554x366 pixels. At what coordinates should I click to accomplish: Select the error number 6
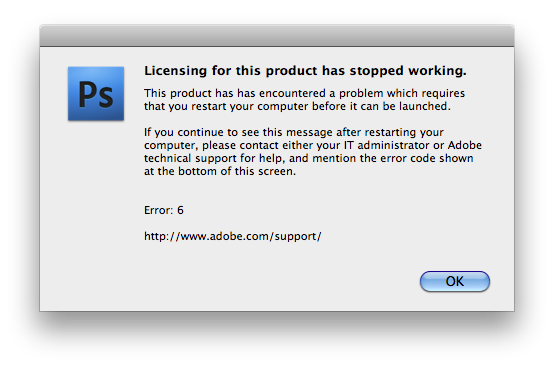coord(180,210)
